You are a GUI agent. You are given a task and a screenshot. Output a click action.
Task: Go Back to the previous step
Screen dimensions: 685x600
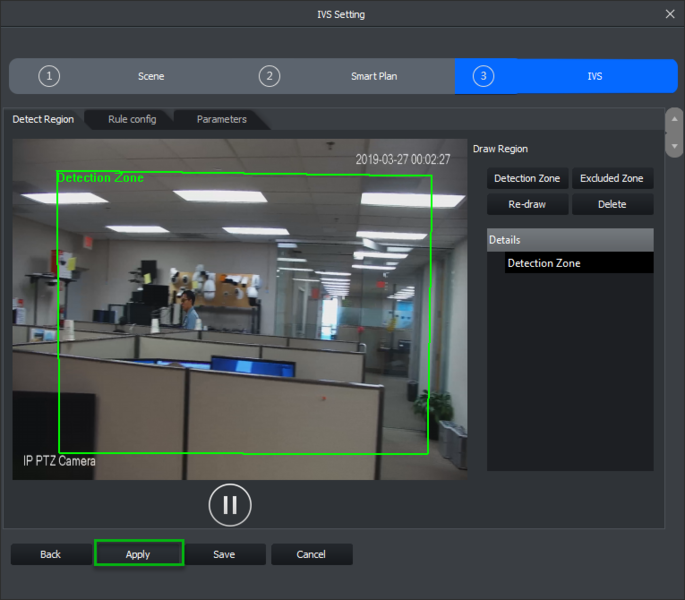[x=50, y=554]
